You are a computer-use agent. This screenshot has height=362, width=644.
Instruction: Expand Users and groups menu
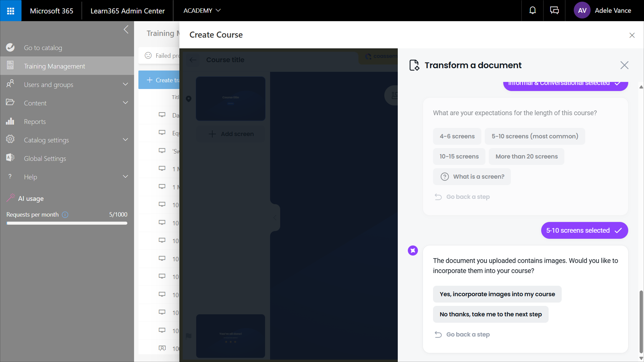pyautogui.click(x=125, y=85)
